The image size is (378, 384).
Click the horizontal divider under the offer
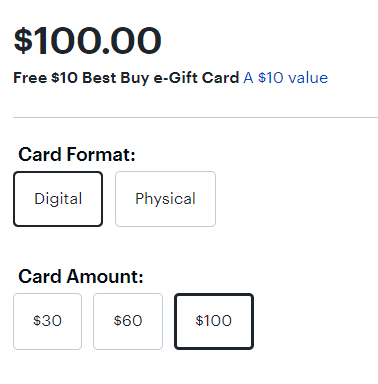pyautogui.click(x=195, y=117)
